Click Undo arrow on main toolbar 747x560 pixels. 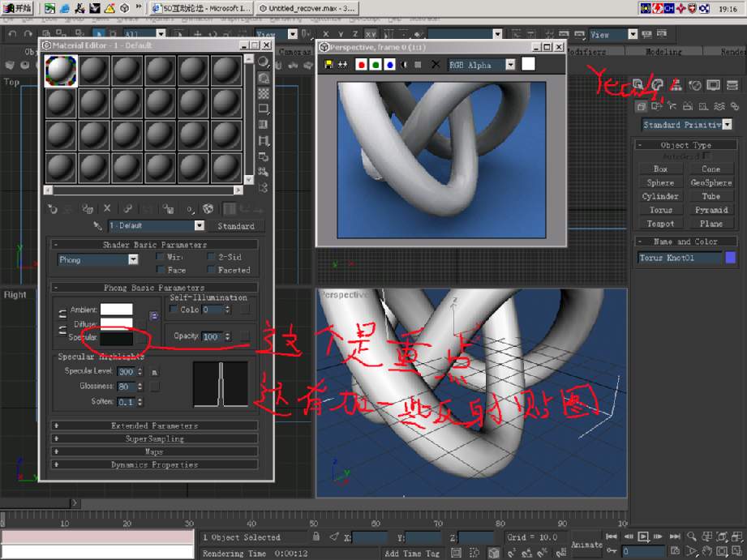click(x=12, y=34)
